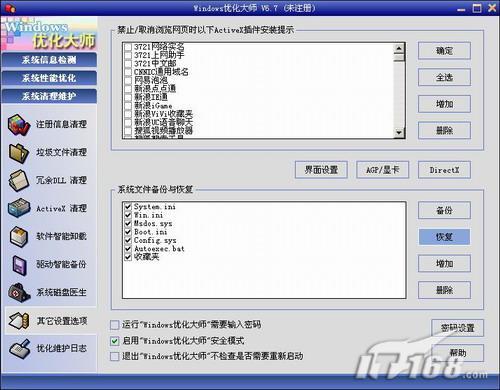Check the 3721中文邮 checkbox
Screen dimensions: 500x390
128,63
